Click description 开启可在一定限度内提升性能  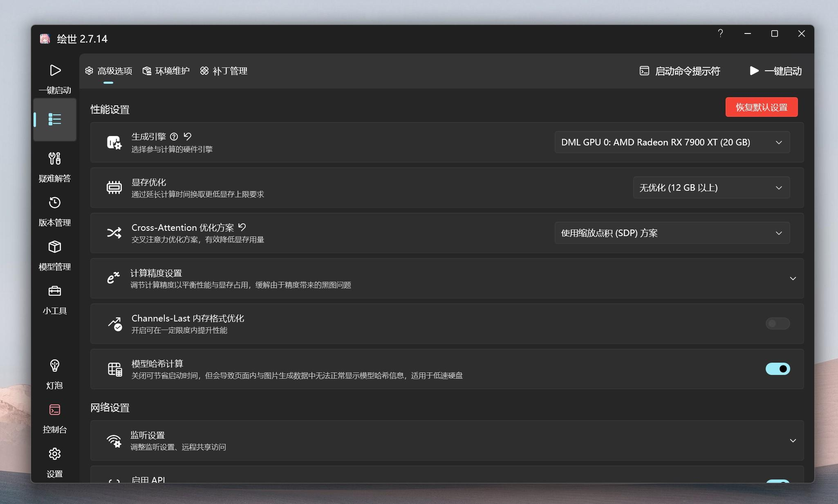coord(179,330)
